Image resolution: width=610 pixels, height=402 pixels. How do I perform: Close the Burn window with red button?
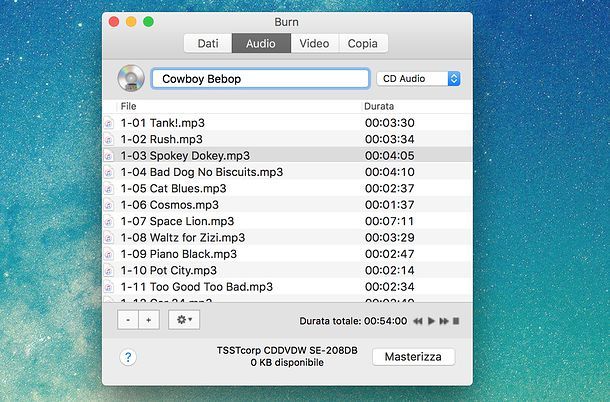click(114, 22)
